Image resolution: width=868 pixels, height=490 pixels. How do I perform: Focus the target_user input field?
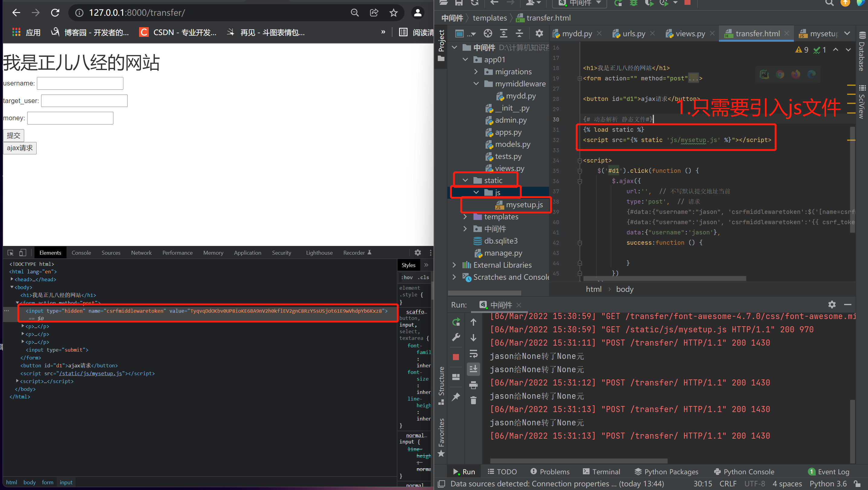click(84, 101)
